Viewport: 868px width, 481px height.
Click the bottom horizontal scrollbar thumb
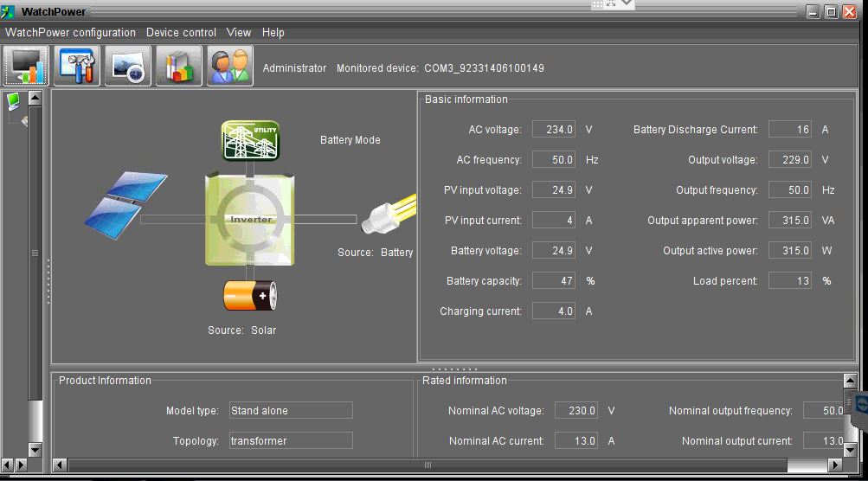[428, 465]
